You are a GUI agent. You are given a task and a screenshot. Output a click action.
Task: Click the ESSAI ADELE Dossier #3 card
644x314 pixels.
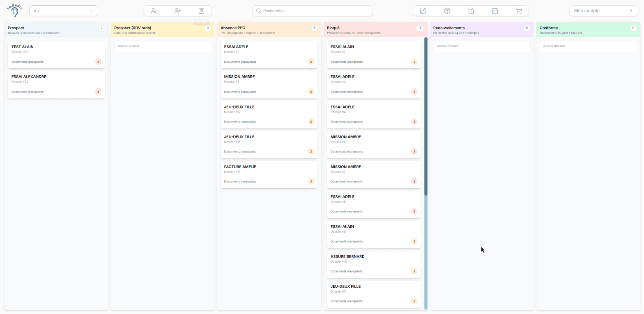374,85
